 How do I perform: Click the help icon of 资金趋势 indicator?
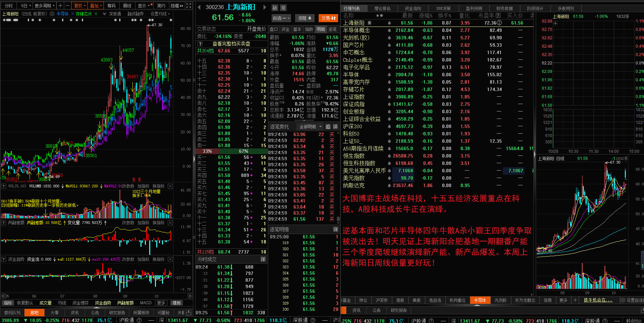[x=3, y=259]
